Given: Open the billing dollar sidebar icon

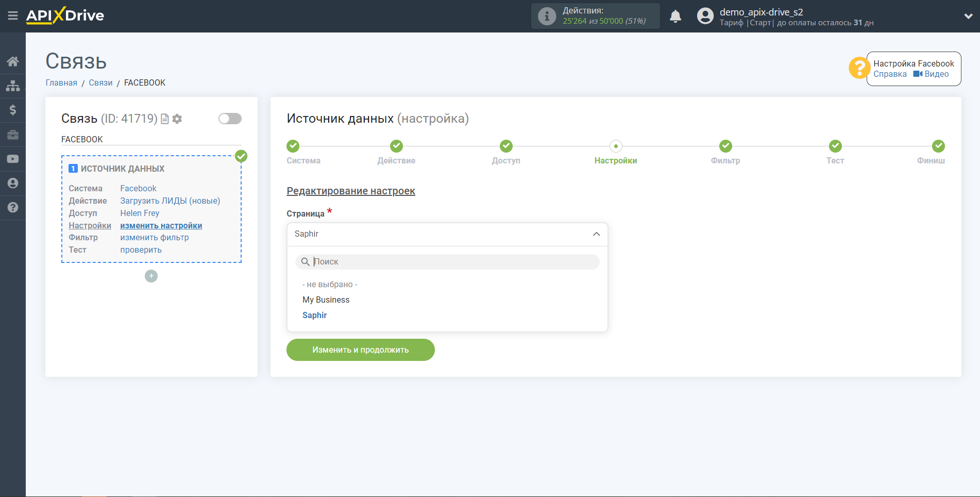Looking at the screenshot, I should (13, 110).
